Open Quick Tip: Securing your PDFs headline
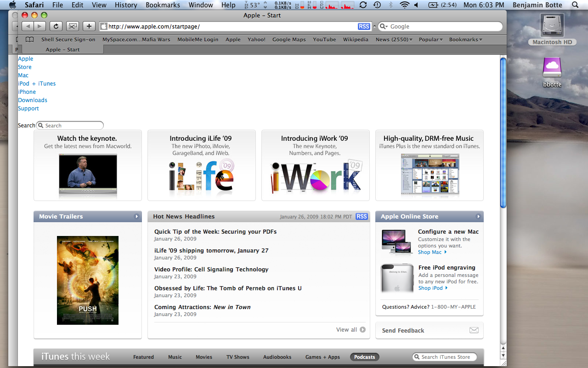Image resolution: width=588 pixels, height=368 pixels. 215,232
